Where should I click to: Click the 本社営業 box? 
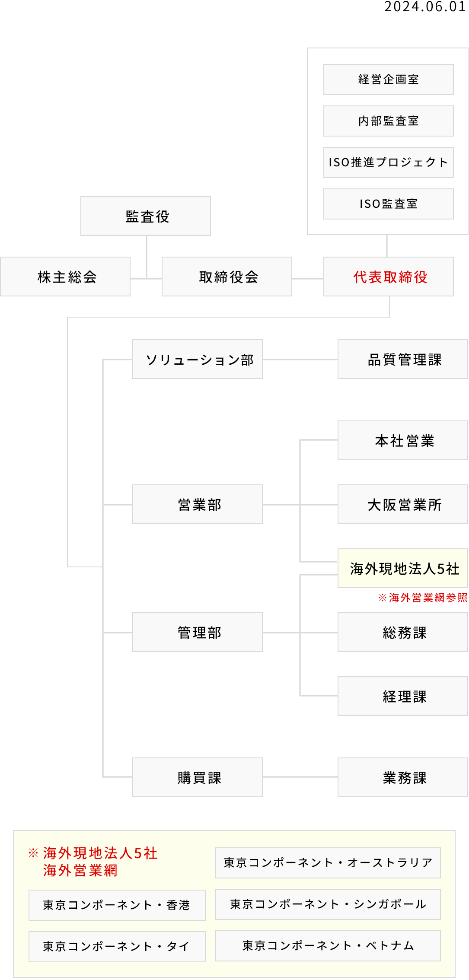coord(402,440)
